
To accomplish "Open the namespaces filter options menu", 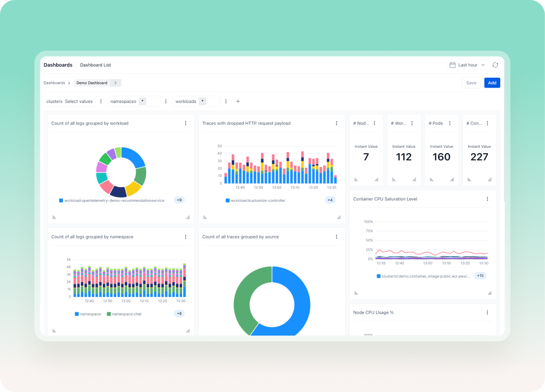I will (166, 101).
